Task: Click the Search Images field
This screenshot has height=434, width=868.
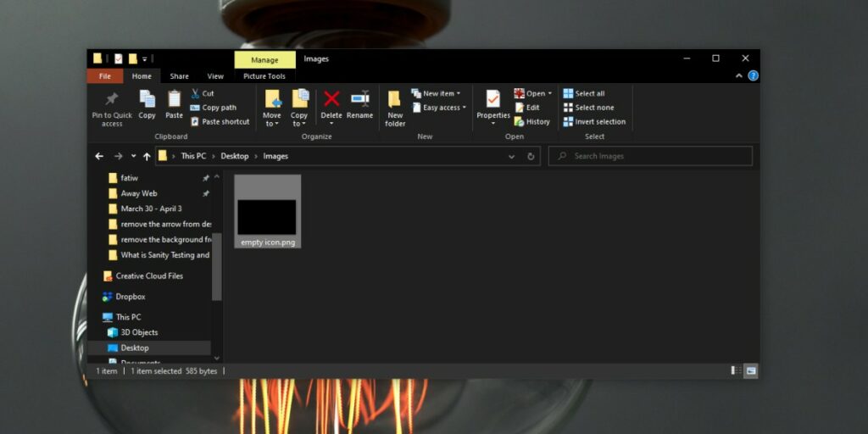Action: click(x=650, y=156)
